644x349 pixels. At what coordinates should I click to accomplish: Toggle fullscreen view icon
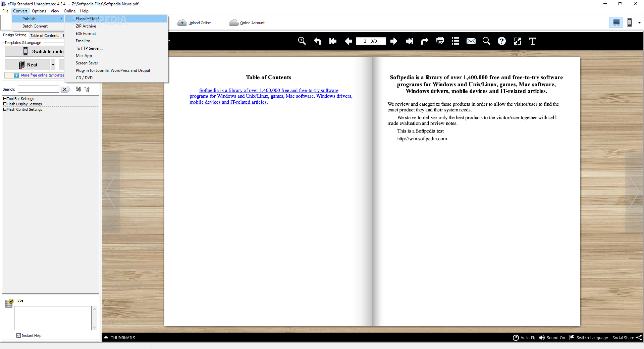[x=517, y=41]
